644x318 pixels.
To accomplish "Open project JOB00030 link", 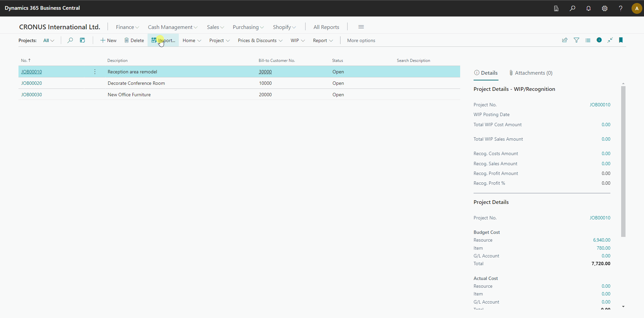I will tap(32, 95).
